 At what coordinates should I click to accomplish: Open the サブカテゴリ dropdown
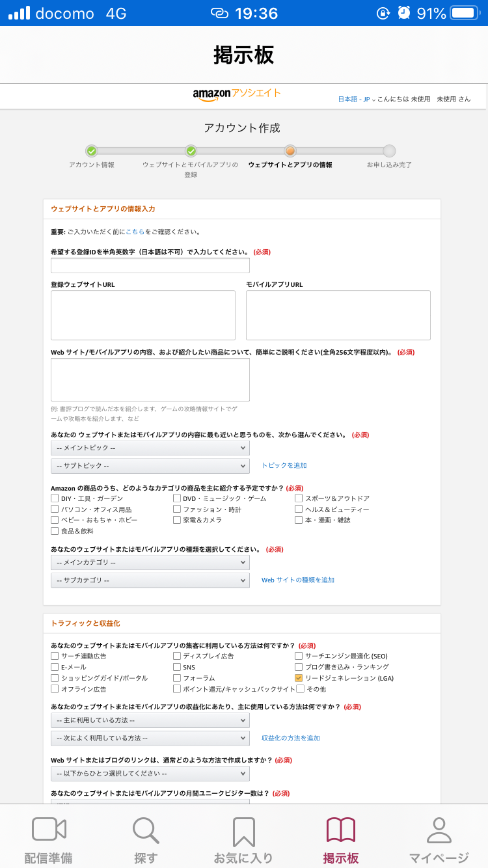pos(150,580)
